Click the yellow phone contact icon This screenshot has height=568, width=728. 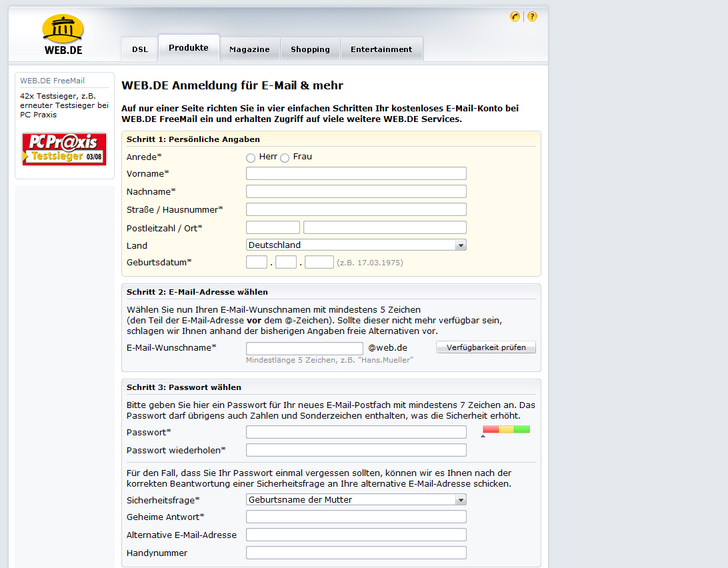click(515, 17)
